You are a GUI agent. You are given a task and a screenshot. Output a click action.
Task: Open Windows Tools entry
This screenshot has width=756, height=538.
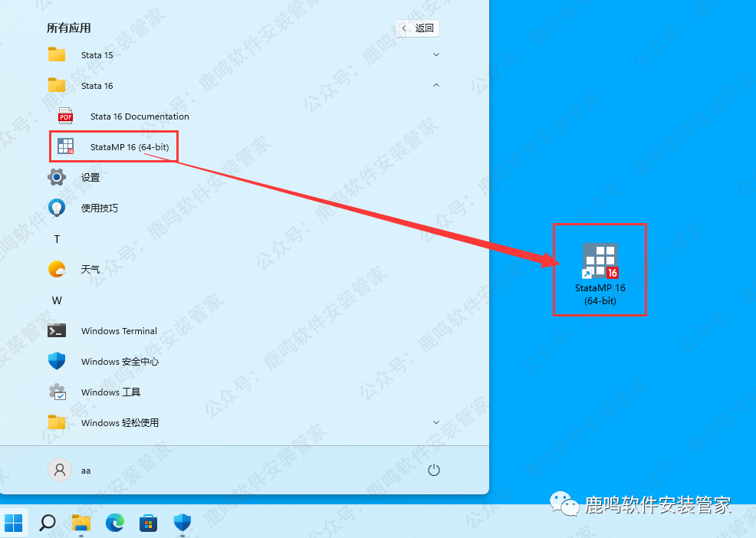[x=110, y=392]
